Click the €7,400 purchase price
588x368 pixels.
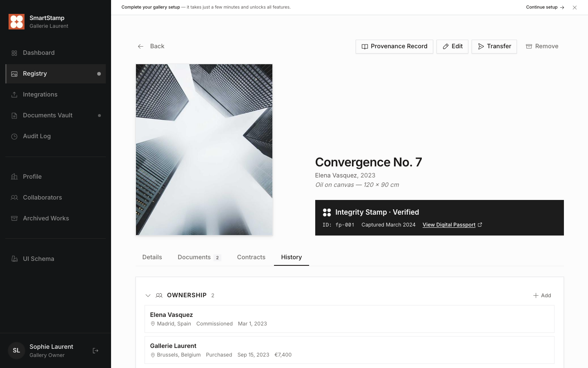283,355
